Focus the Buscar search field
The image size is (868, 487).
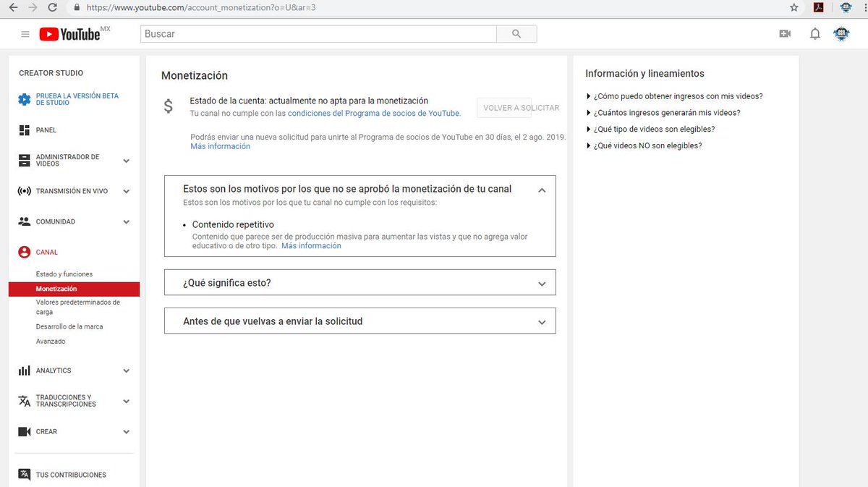(x=318, y=34)
